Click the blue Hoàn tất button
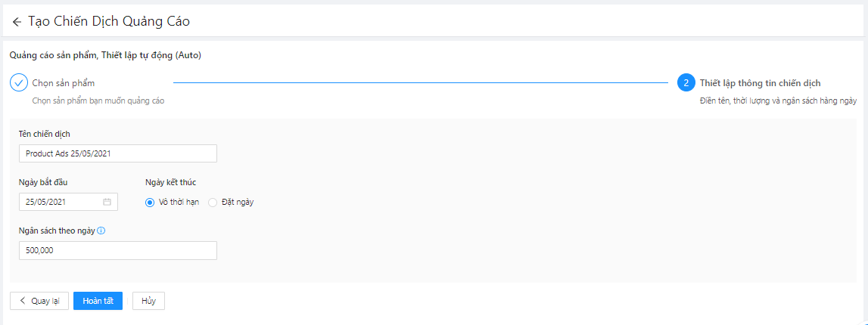 [98, 301]
